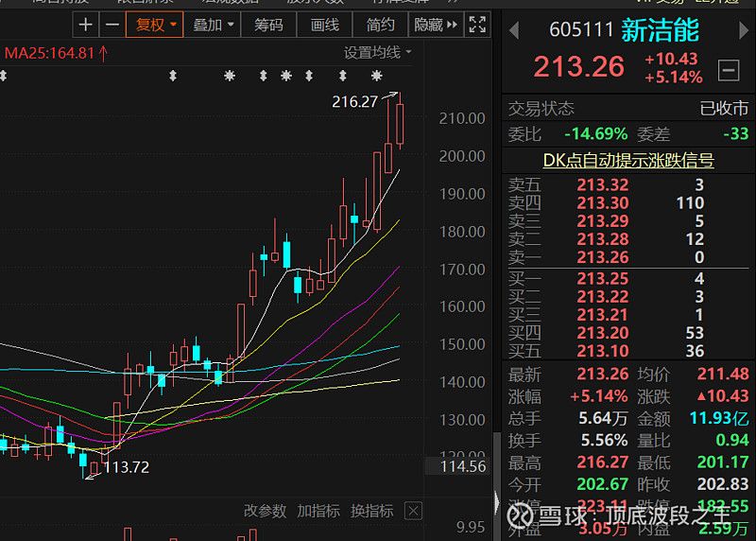Click stock name 新洁能
This screenshot has width=756, height=541.
[x=660, y=30]
